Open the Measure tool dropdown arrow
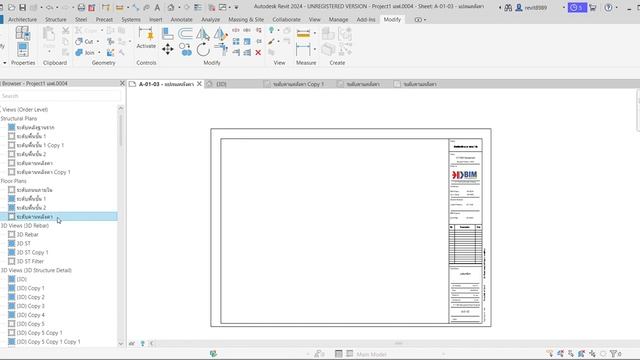 click(x=315, y=33)
